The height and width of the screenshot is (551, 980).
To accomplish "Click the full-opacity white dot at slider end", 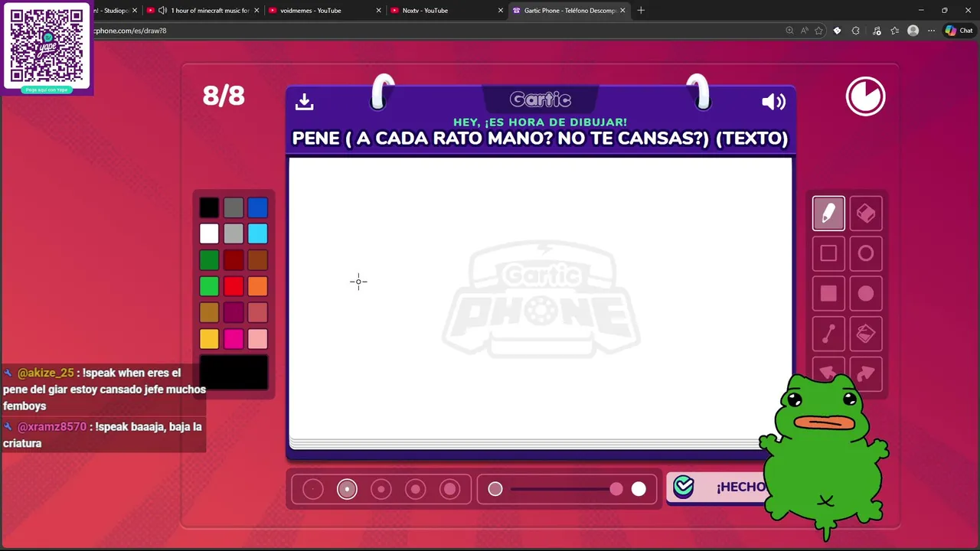I will (x=639, y=489).
